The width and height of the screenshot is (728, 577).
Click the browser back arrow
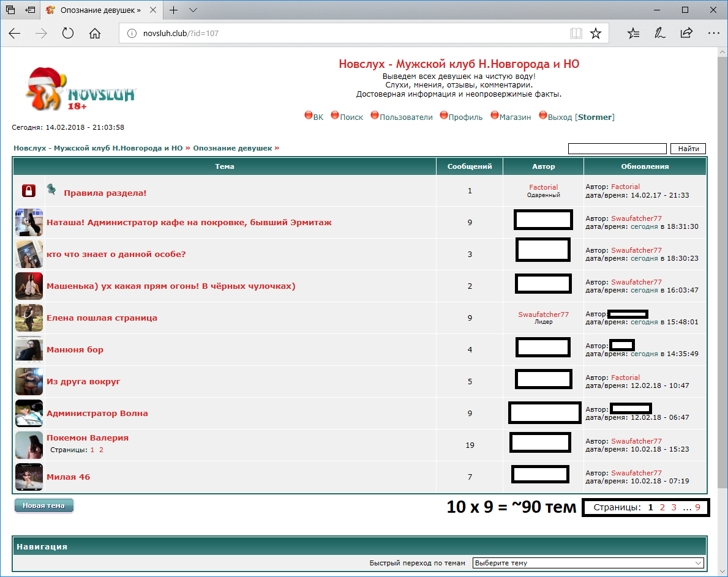pos(15,34)
